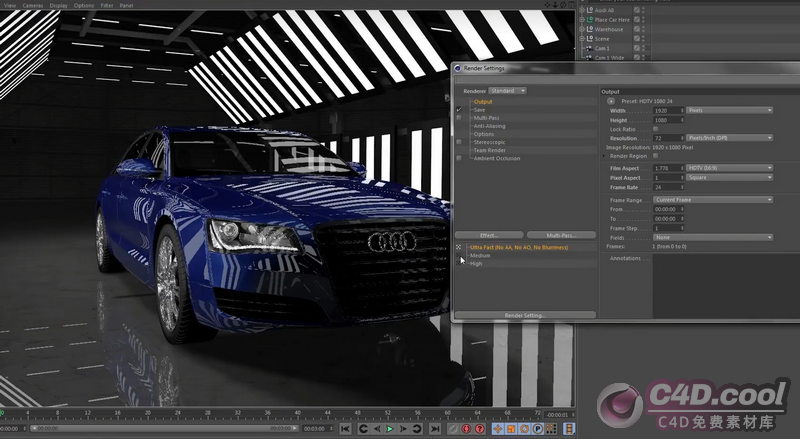Click frame 36 on the timeline ruler

[x=267, y=412]
